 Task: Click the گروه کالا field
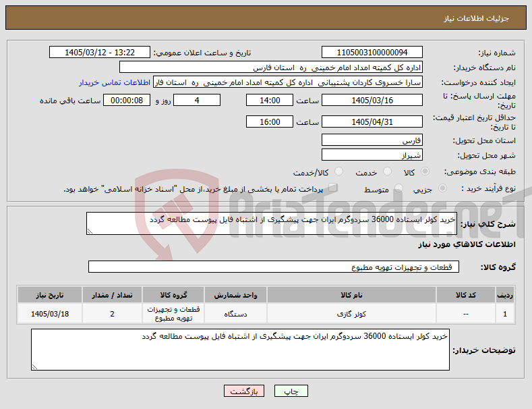[274, 267]
